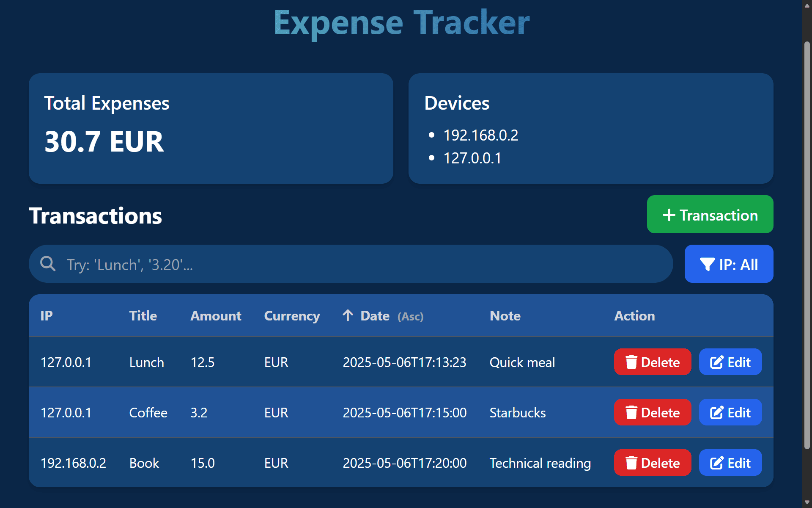
Task: Edit the Coffee transaction
Action: pos(730,412)
